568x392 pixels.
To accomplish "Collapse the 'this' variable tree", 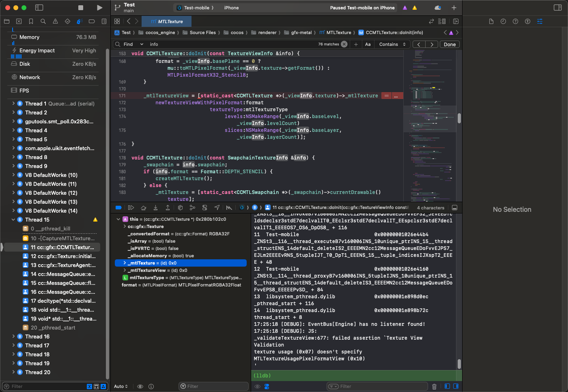I will (x=118, y=219).
